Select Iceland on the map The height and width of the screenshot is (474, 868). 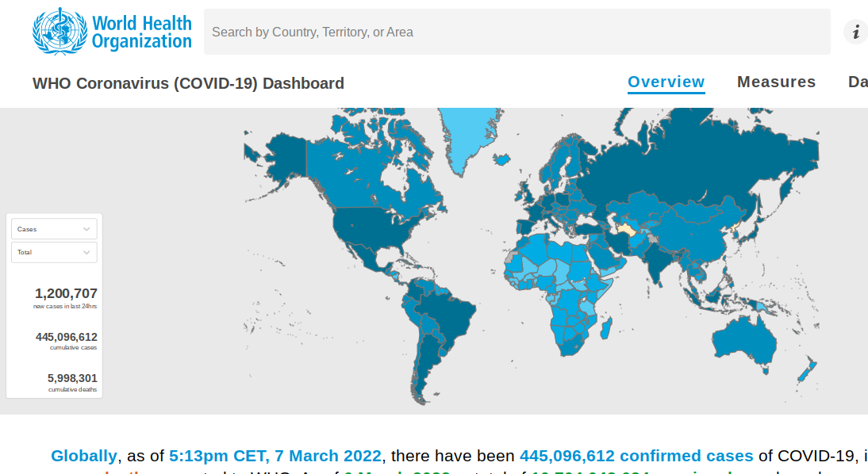pos(502,160)
